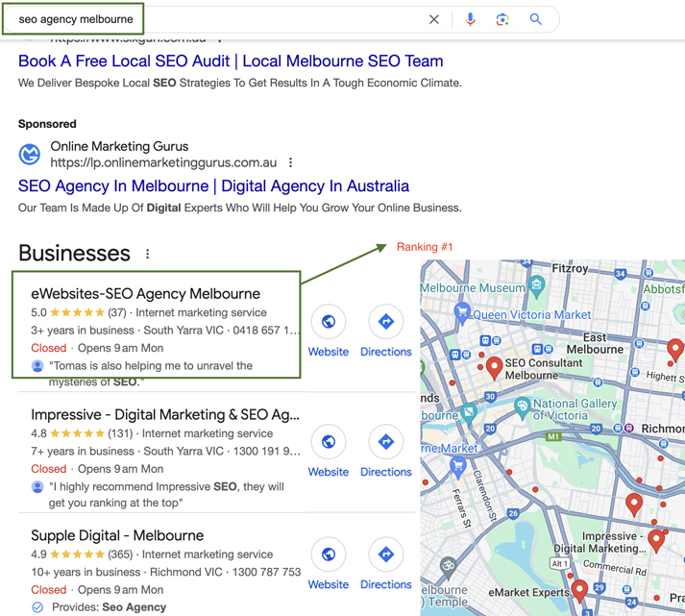The width and height of the screenshot is (685, 616).
Task: Click Queen Victoria Market shopping marker
Action: click(462, 313)
